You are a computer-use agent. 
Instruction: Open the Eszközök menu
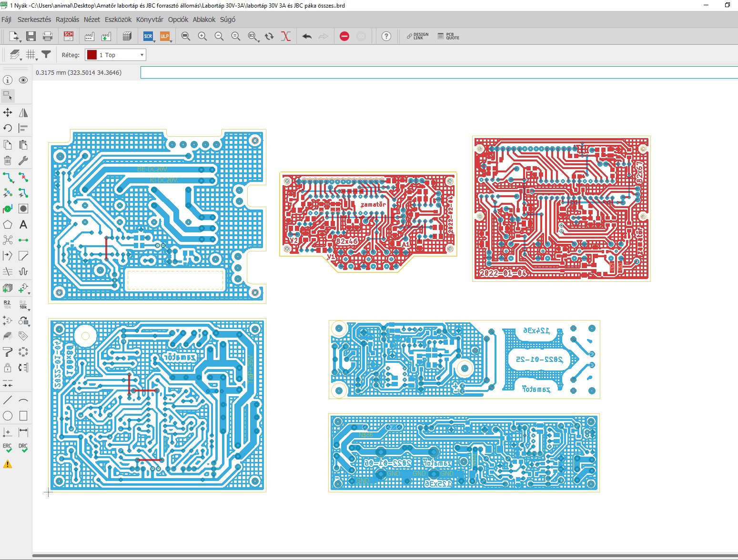point(118,20)
